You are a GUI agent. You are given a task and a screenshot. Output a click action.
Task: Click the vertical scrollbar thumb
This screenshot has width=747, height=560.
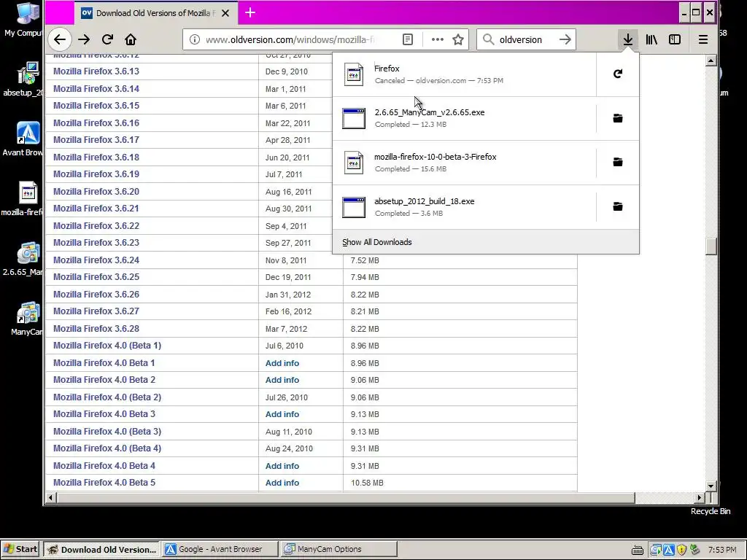(x=711, y=246)
